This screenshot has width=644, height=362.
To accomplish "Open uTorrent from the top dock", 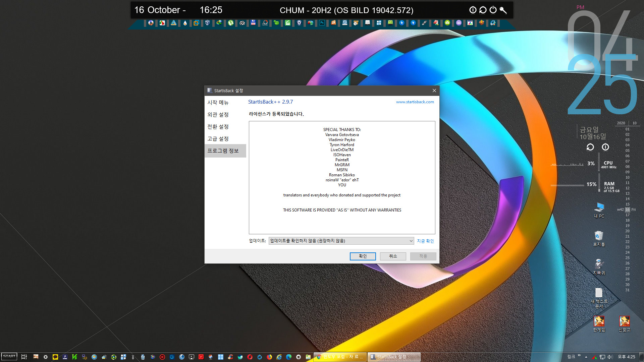I will (x=230, y=23).
